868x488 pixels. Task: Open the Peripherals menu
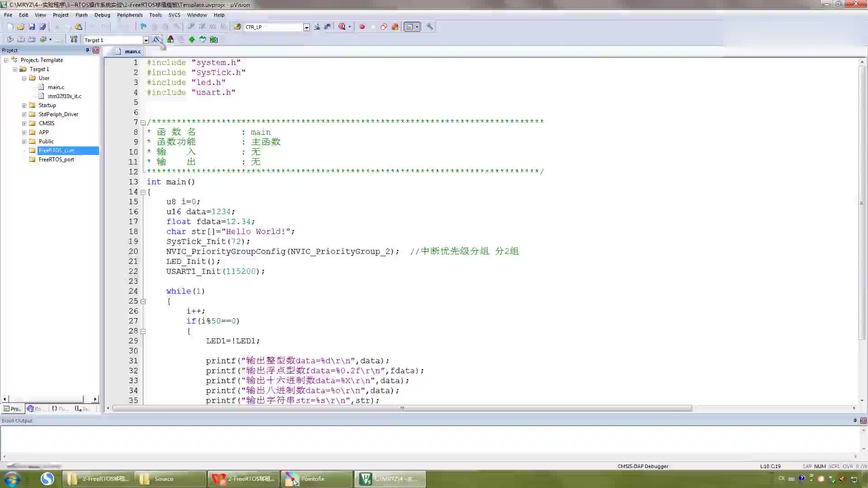pyautogui.click(x=130, y=15)
